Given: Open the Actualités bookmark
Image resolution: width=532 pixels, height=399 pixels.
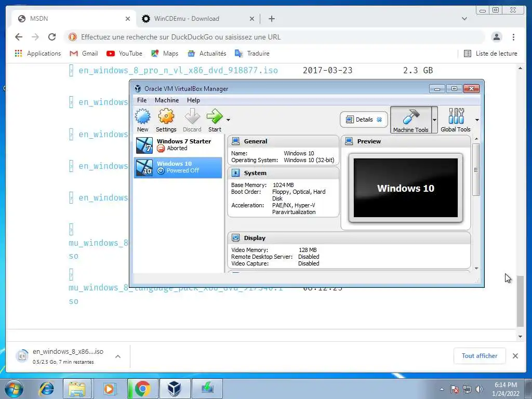Looking at the screenshot, I should click(207, 54).
